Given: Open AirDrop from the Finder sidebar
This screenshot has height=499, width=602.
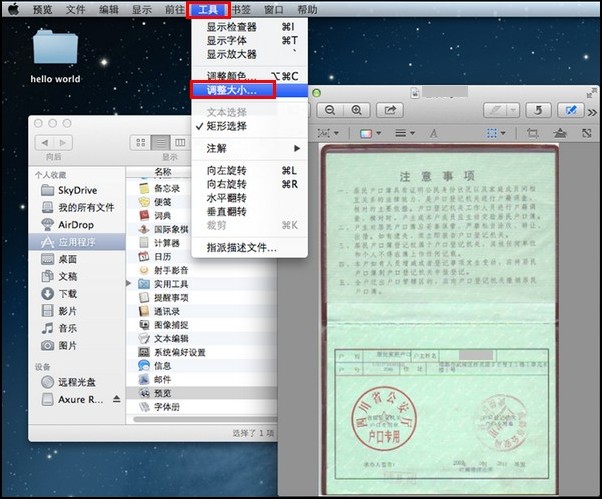Looking at the screenshot, I should pyautogui.click(x=74, y=225).
